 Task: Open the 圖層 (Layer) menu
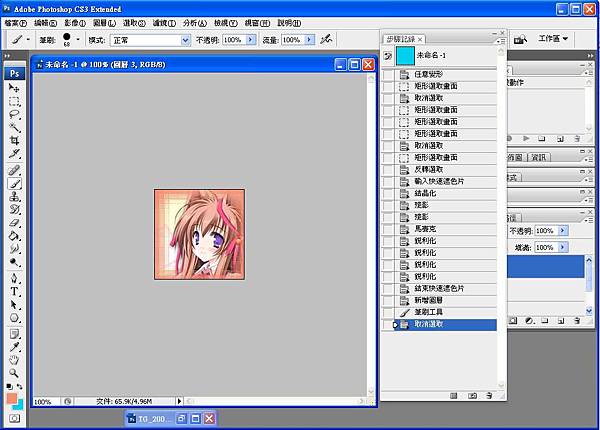104,23
